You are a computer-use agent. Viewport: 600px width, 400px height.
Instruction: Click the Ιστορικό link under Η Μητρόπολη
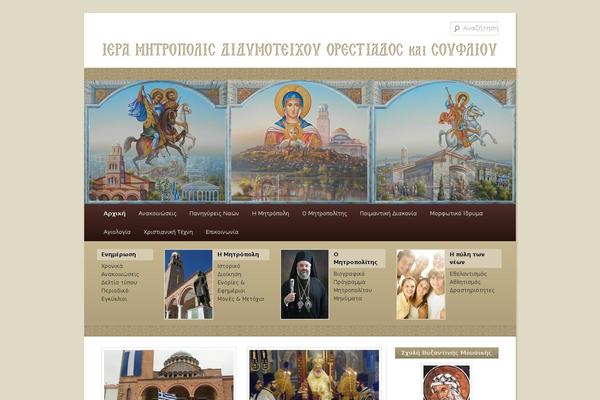(x=229, y=266)
